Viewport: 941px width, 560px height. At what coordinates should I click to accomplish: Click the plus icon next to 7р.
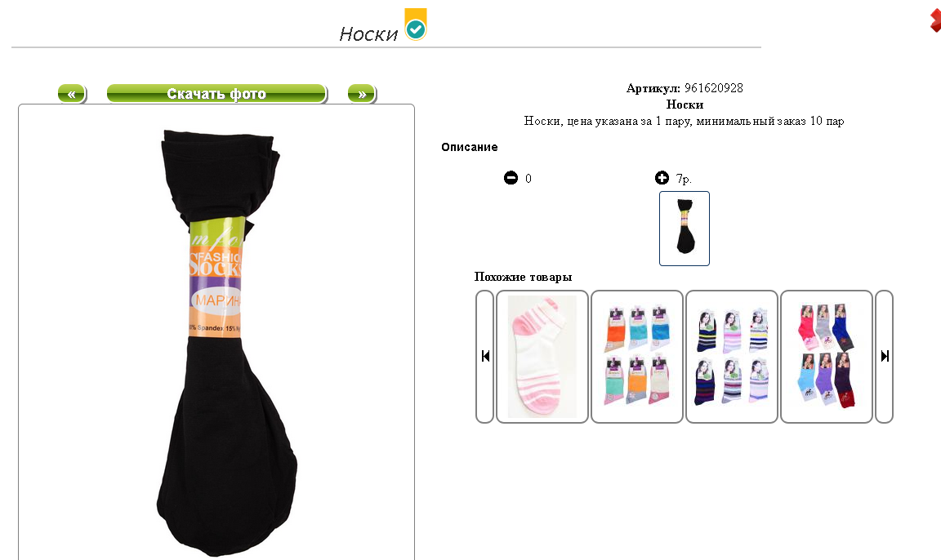click(662, 178)
